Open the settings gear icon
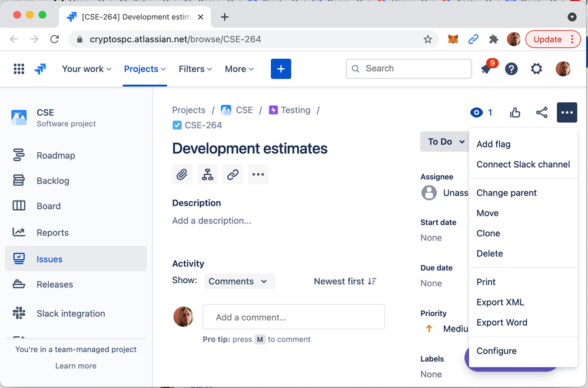The height and width of the screenshot is (388, 588). (x=536, y=69)
